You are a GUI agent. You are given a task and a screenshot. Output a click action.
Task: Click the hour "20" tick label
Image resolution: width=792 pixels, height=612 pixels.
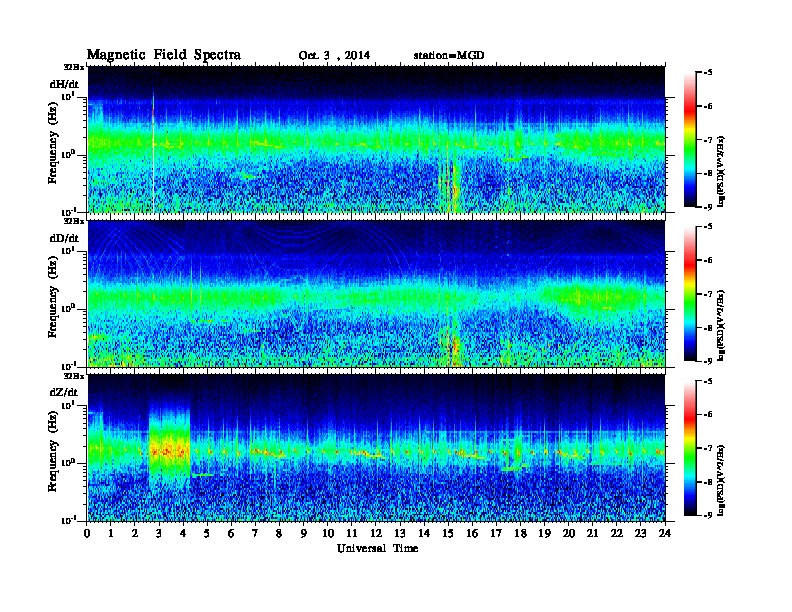(x=568, y=534)
